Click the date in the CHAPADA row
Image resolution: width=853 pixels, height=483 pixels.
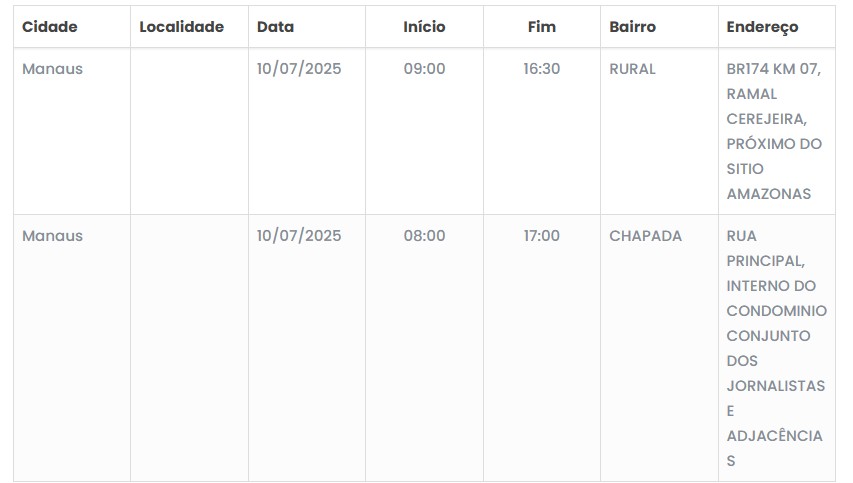tap(298, 236)
